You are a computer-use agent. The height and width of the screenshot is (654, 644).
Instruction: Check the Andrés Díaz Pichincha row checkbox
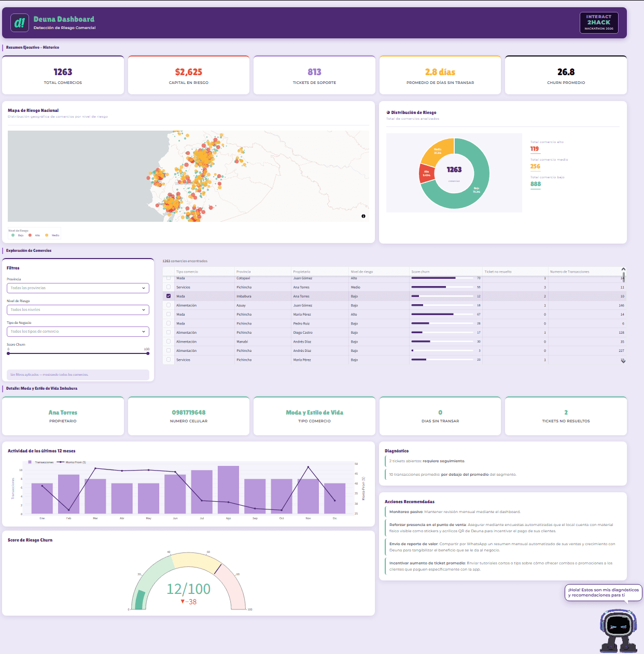tap(169, 350)
